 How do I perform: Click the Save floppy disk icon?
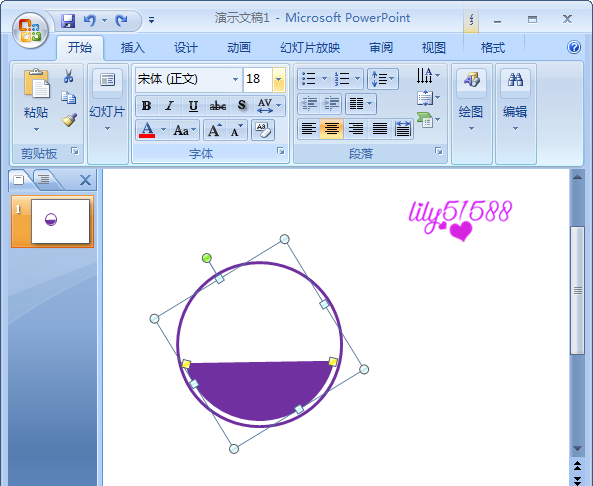pyautogui.click(x=68, y=20)
